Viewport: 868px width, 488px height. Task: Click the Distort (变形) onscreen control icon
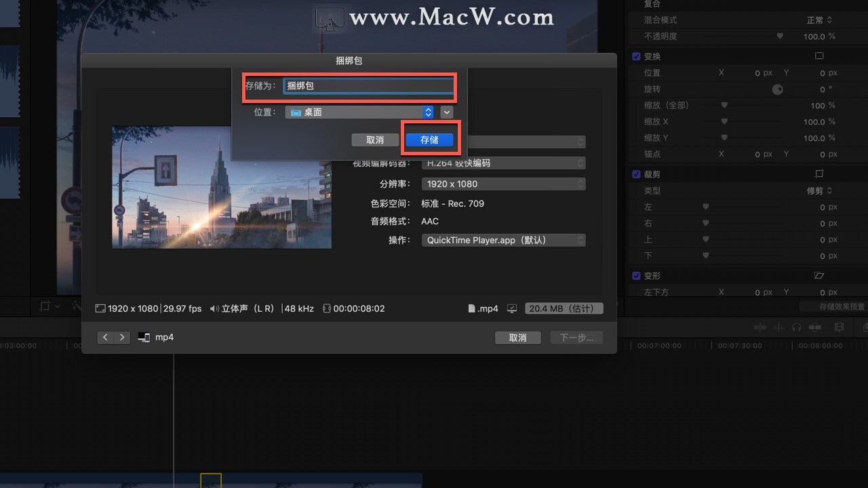819,276
